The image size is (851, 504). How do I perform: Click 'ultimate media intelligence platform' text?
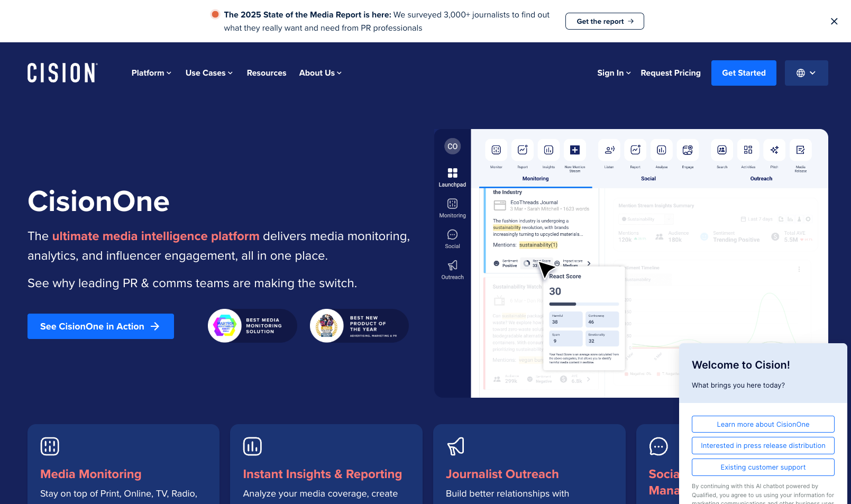(x=155, y=236)
